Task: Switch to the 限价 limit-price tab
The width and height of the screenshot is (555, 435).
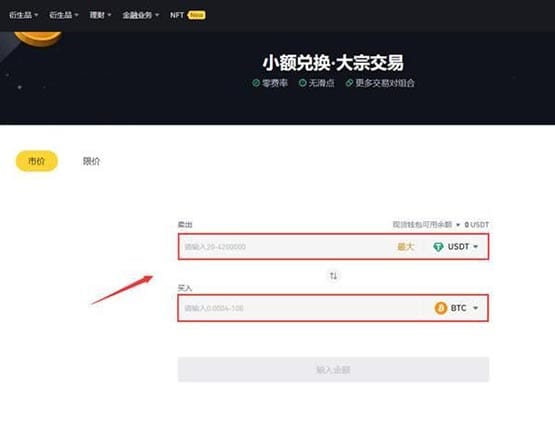Action: point(91,161)
